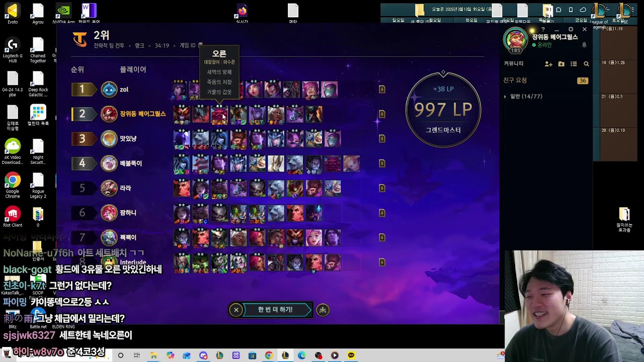Select player 배불뚝이's avatar
The height and width of the screenshot is (362, 644).
pyautogui.click(x=109, y=163)
